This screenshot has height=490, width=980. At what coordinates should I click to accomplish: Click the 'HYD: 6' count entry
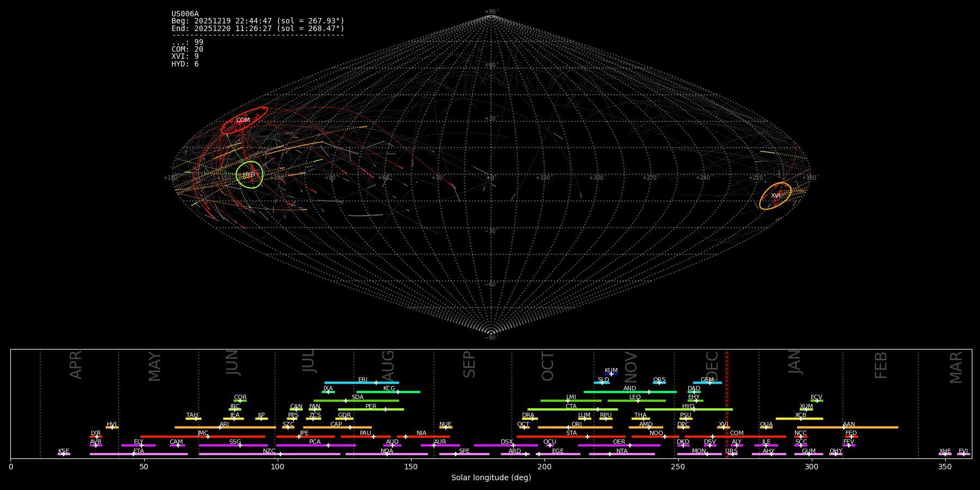[x=185, y=64]
